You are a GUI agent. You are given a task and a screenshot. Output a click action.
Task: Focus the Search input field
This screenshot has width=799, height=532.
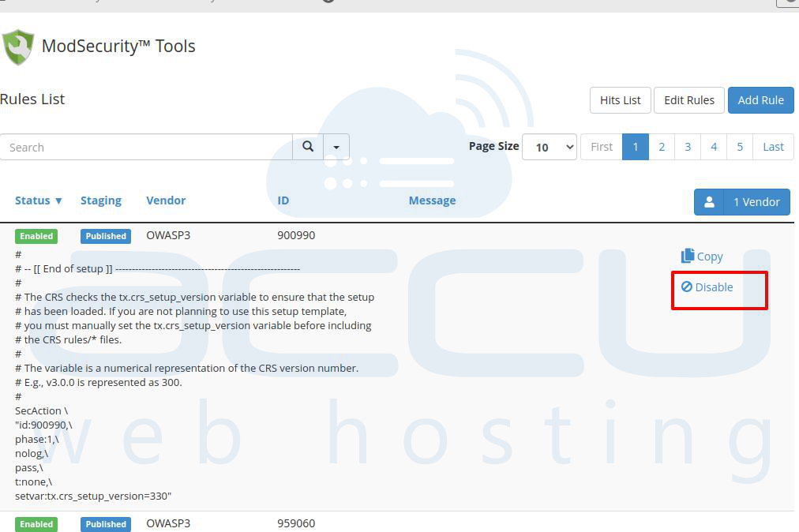tap(146, 147)
